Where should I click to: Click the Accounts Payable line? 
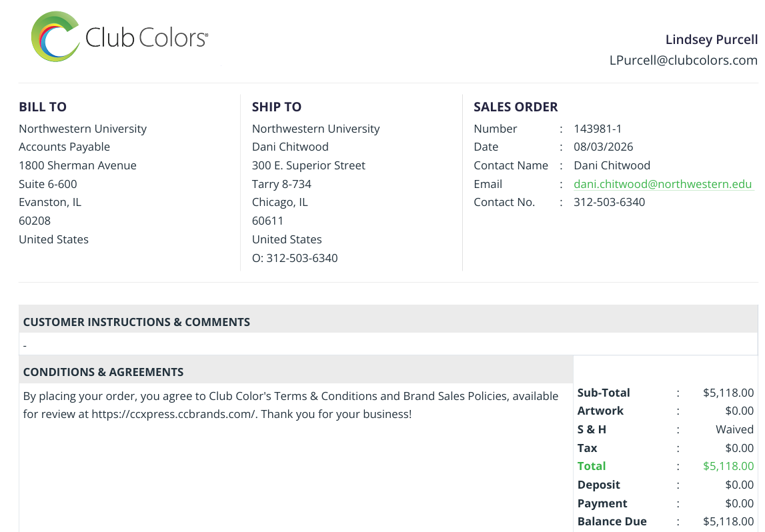pyautogui.click(x=65, y=147)
